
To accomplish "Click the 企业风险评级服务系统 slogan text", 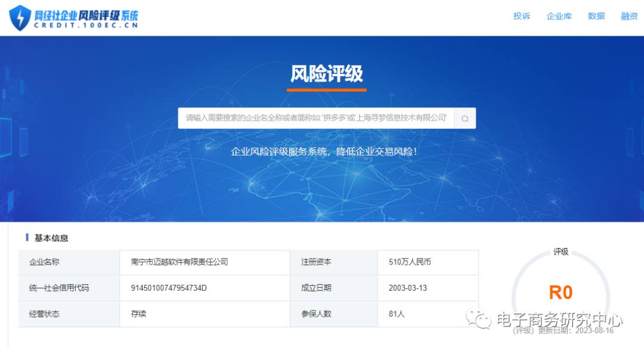I will point(324,151).
